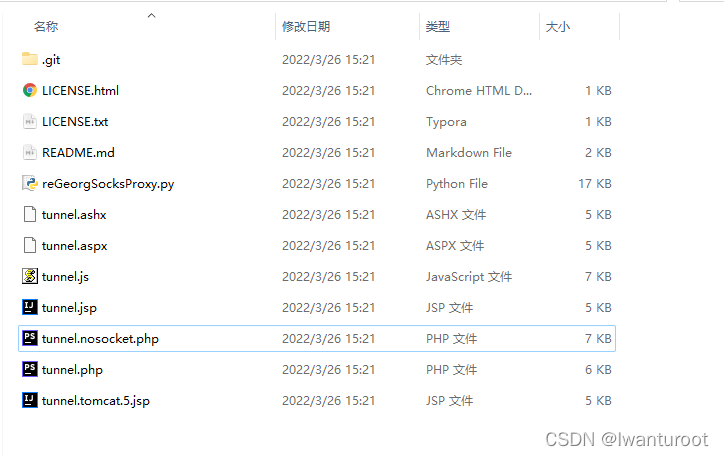
Task: Click the date cell of tunnel.tomcat.5.jsp row
Action: pos(328,401)
